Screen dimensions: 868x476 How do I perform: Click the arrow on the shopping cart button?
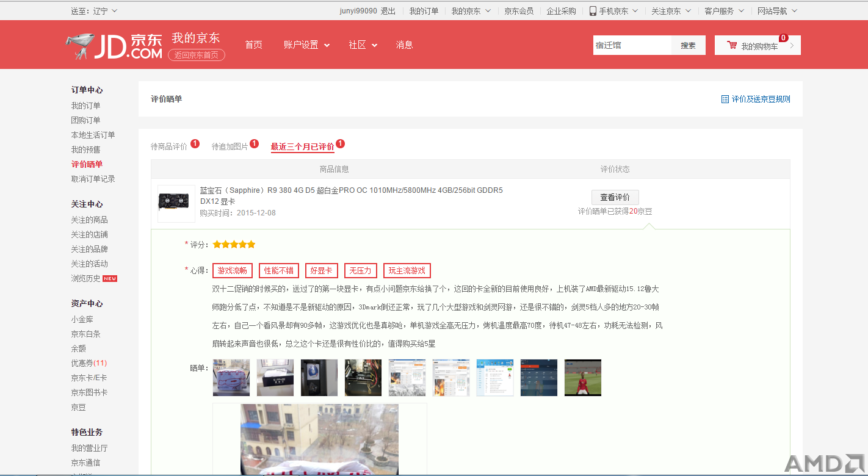[x=792, y=45]
